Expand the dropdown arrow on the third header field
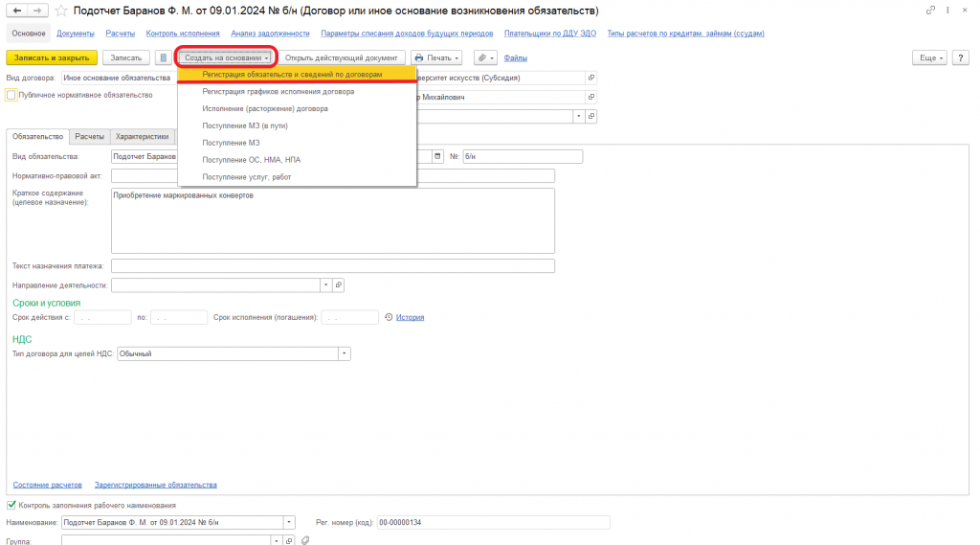 click(579, 117)
